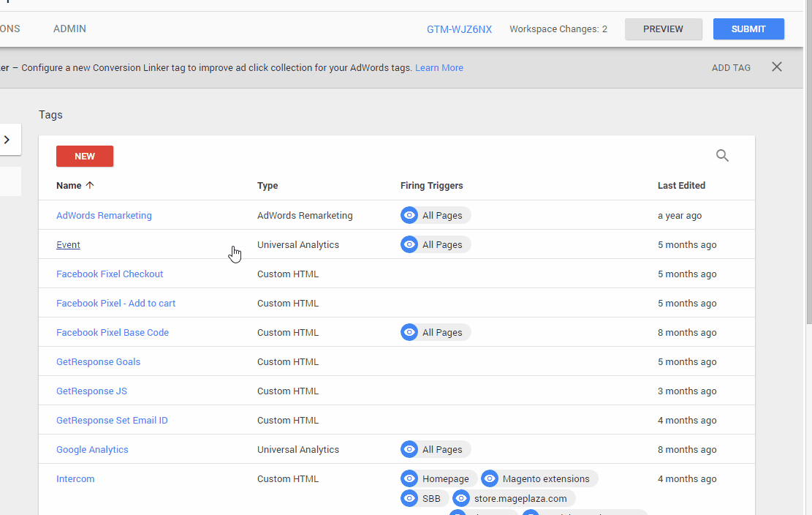
Task: Click the store.mageplaza.com trigger chip
Action: click(514, 498)
